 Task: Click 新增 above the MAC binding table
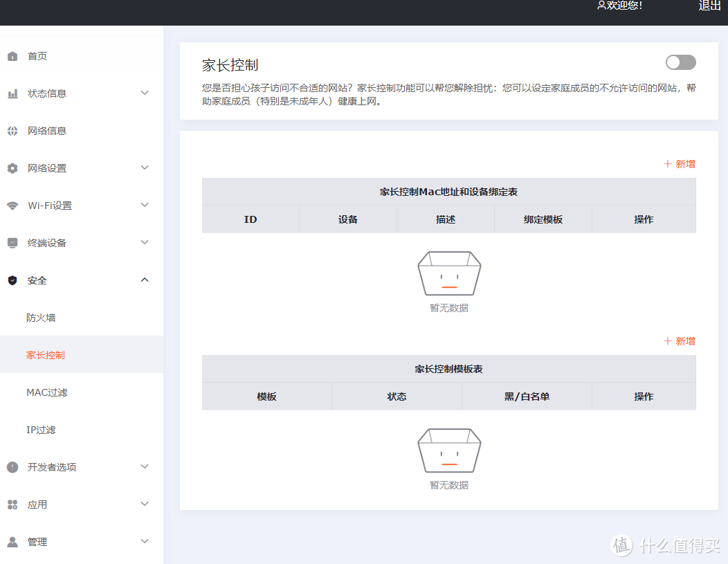pyautogui.click(x=679, y=163)
